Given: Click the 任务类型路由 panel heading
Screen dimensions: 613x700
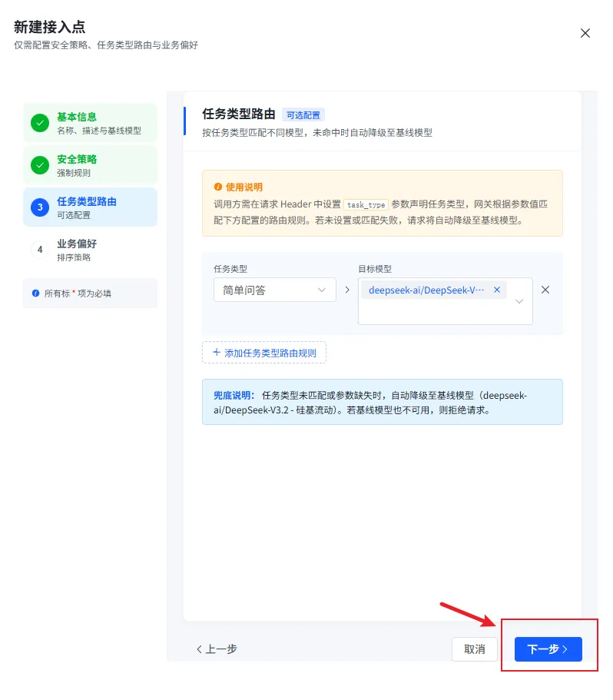Looking at the screenshot, I should [x=239, y=114].
